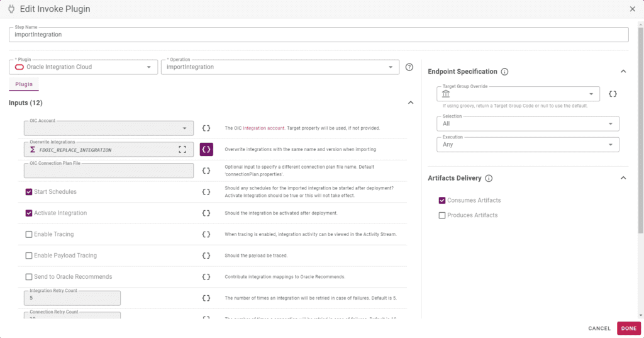This screenshot has height=338, width=644.
Task: Click the FDOIC_REPLACE_INTEGRATION expression text
Action: pos(75,150)
